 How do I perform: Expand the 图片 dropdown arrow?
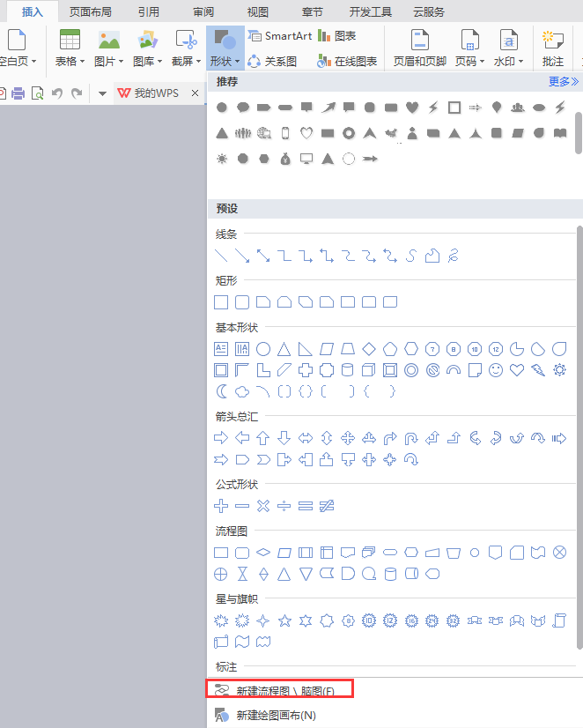[121, 62]
